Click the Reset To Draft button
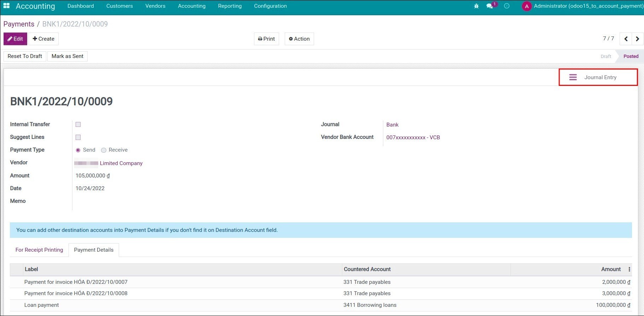Viewport: 644px width, 316px height. (25, 56)
